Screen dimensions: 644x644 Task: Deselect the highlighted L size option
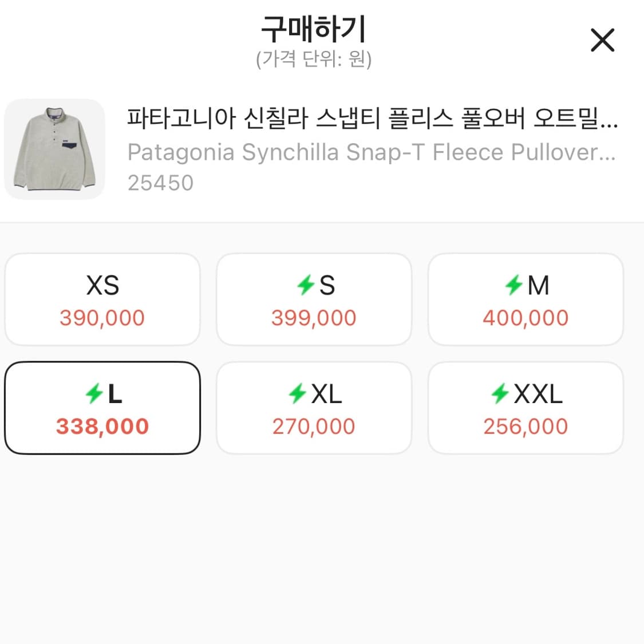pyautogui.click(x=102, y=408)
